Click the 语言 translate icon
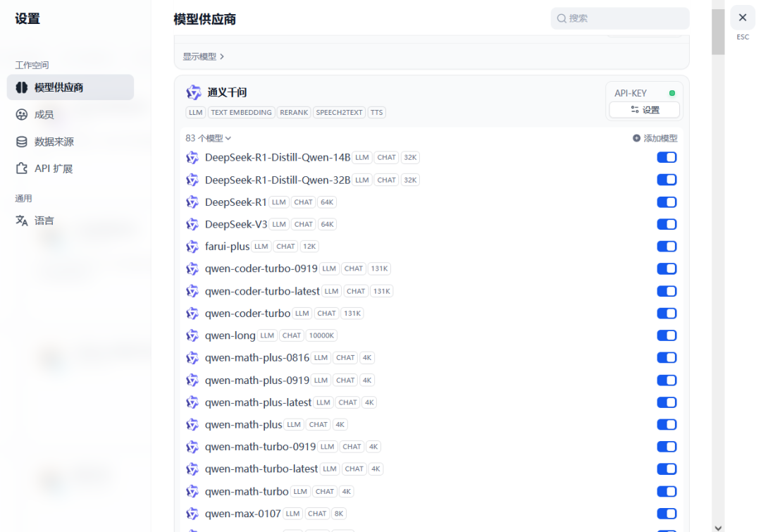The width and height of the screenshot is (761, 532). [x=22, y=221]
